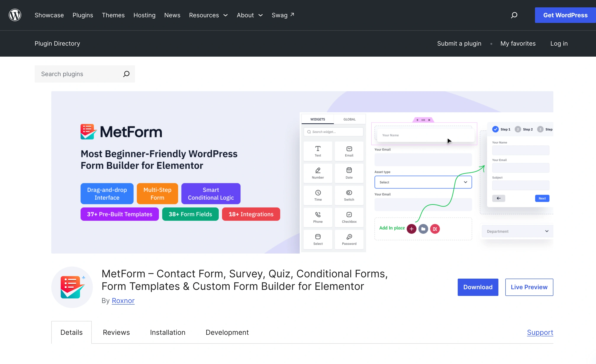Click the plugin title heading text
Image resolution: width=596 pixels, height=364 pixels.
pos(245,280)
